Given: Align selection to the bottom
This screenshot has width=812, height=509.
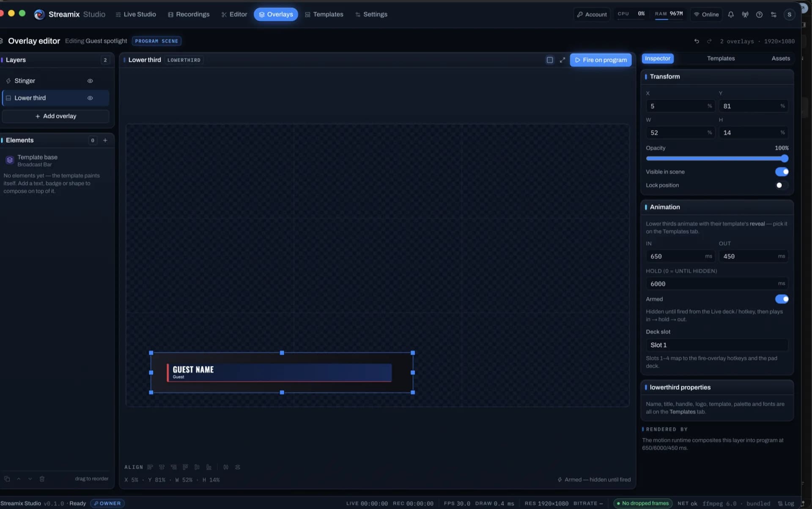Looking at the screenshot, I should click(208, 467).
